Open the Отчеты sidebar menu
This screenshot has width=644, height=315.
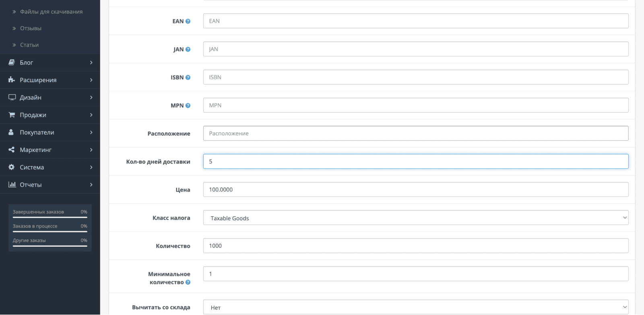click(50, 184)
